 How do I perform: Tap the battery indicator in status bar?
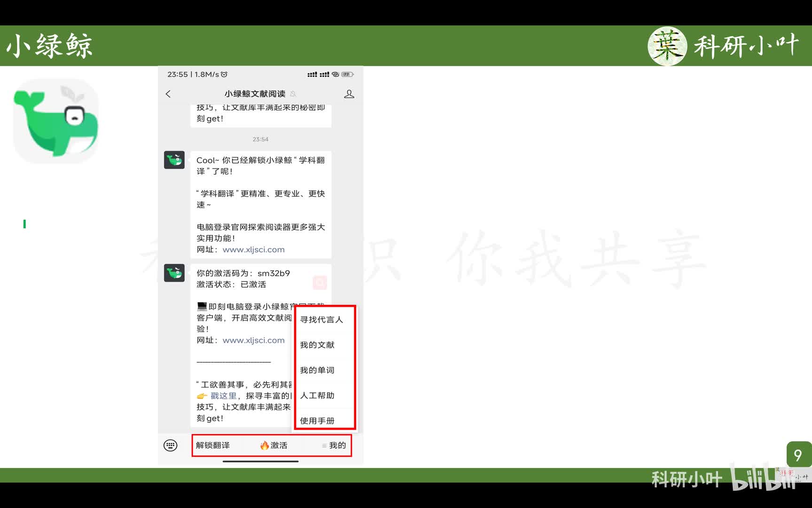coord(347,74)
